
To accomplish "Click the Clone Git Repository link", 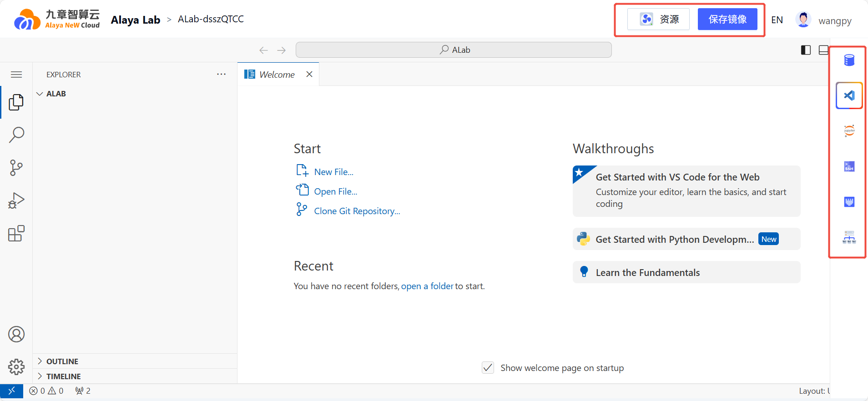I will coord(357,211).
